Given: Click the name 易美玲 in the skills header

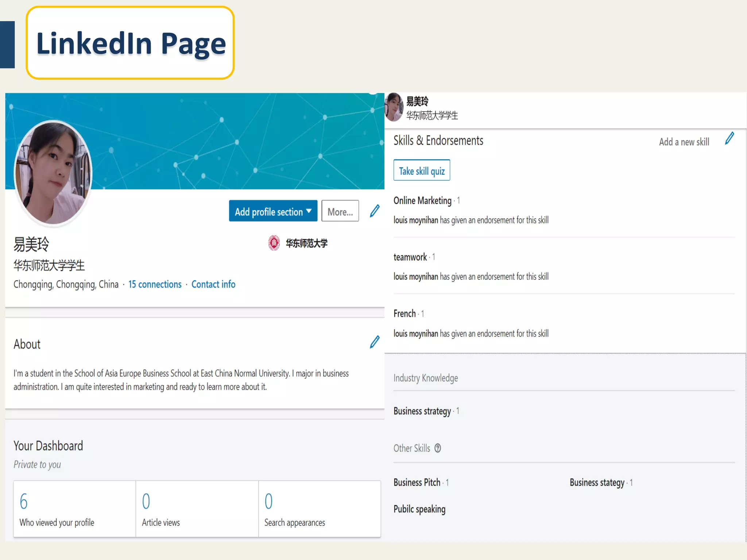Looking at the screenshot, I should pos(417,101).
